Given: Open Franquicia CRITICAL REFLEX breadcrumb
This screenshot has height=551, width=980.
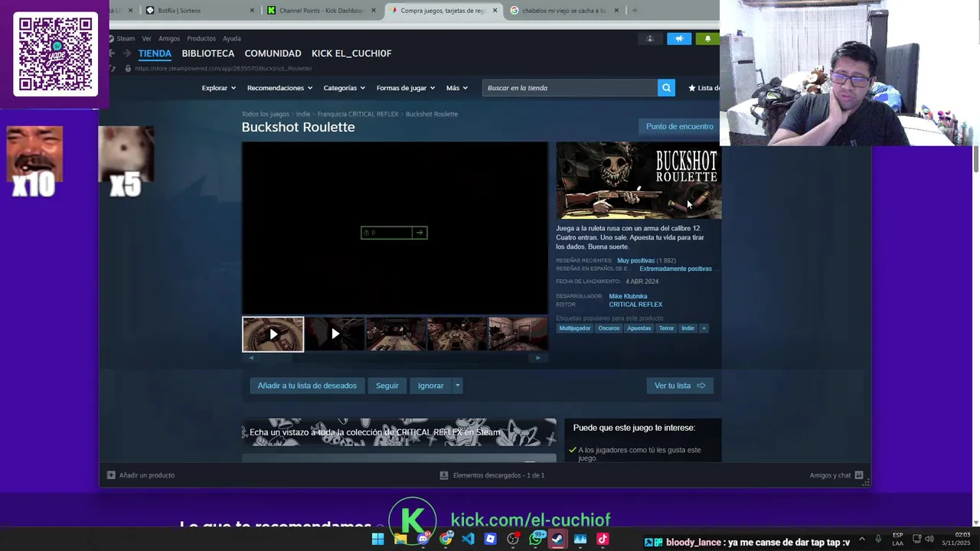Looking at the screenshot, I should coord(358,114).
